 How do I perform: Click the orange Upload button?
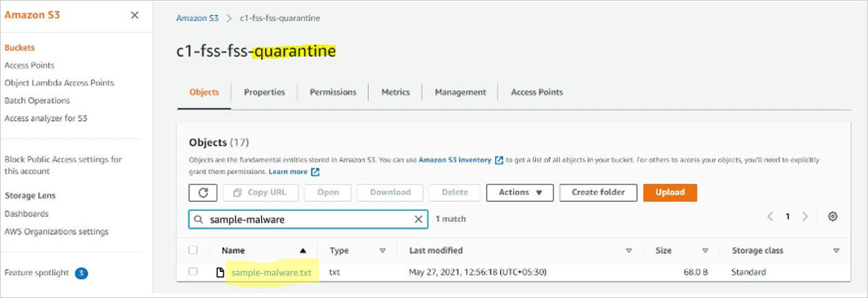click(670, 192)
